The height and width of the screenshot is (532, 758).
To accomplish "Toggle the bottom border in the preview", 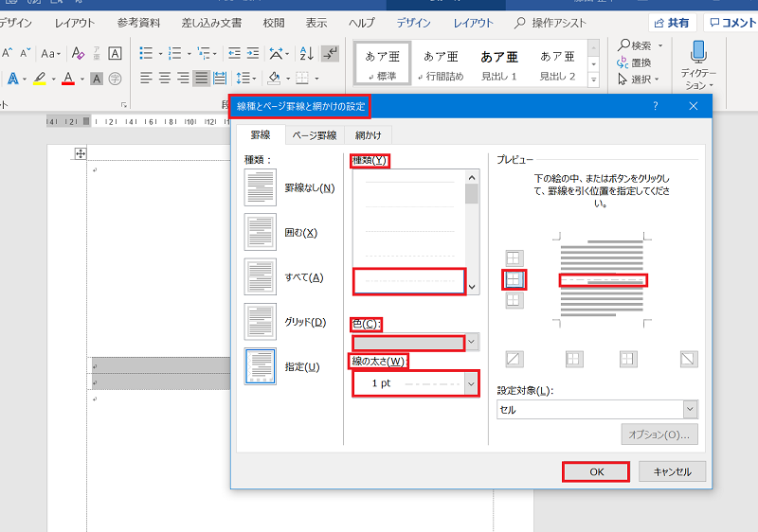I will click(514, 300).
